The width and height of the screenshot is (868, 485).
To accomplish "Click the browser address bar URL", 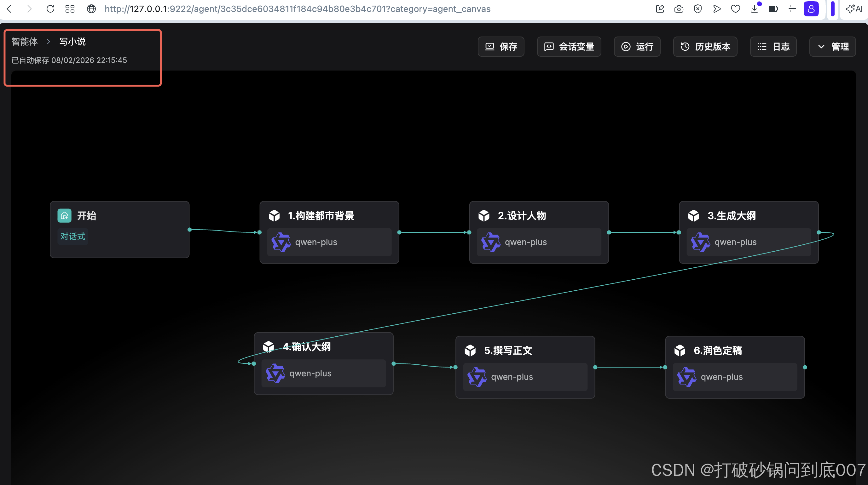I will [297, 9].
